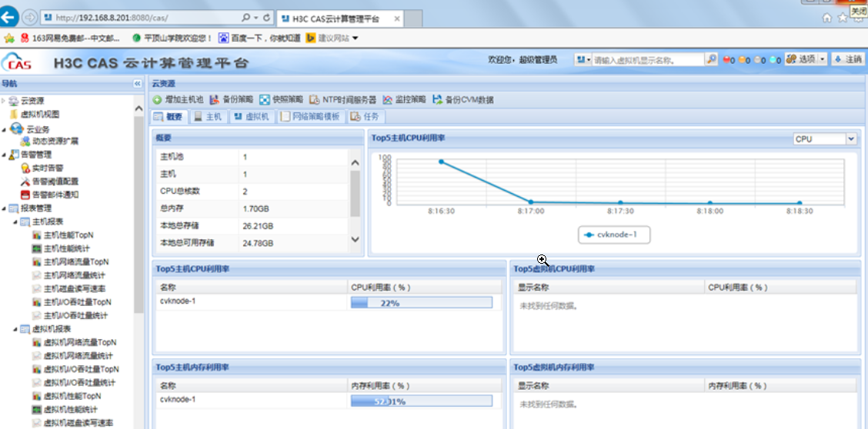This screenshot has width=868, height=429.
Task: Open the CPU metric dropdown on chart
Action: [850, 139]
